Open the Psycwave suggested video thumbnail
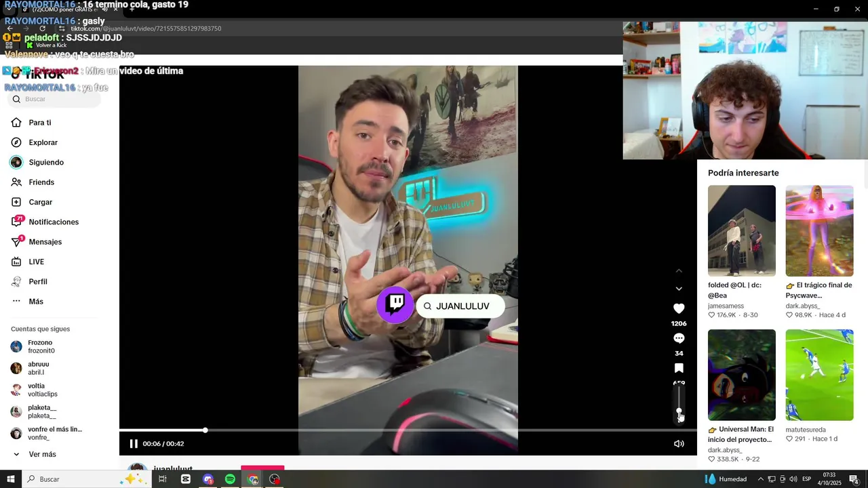Screen dimensions: 868x488 pos(819,230)
